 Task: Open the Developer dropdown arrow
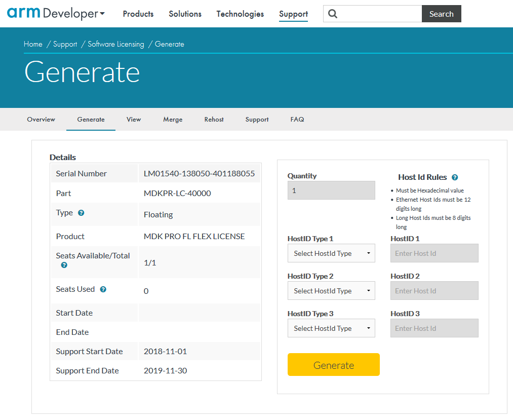[x=102, y=13]
